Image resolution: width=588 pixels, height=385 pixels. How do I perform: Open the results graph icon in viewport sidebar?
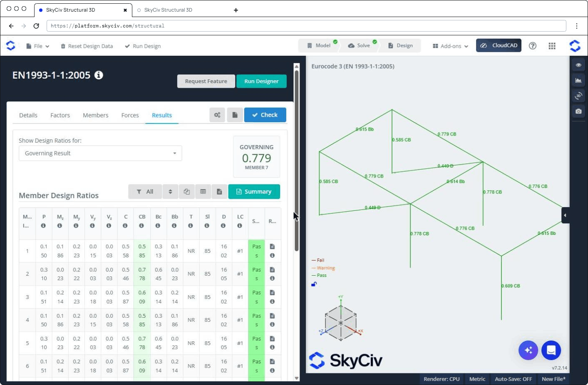[x=578, y=80]
